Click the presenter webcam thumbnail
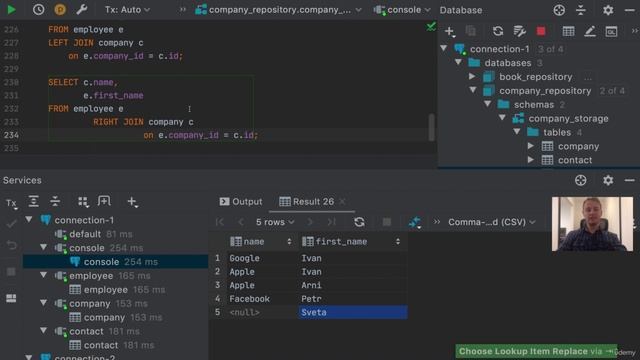This screenshot has width=640, height=360. click(592, 224)
